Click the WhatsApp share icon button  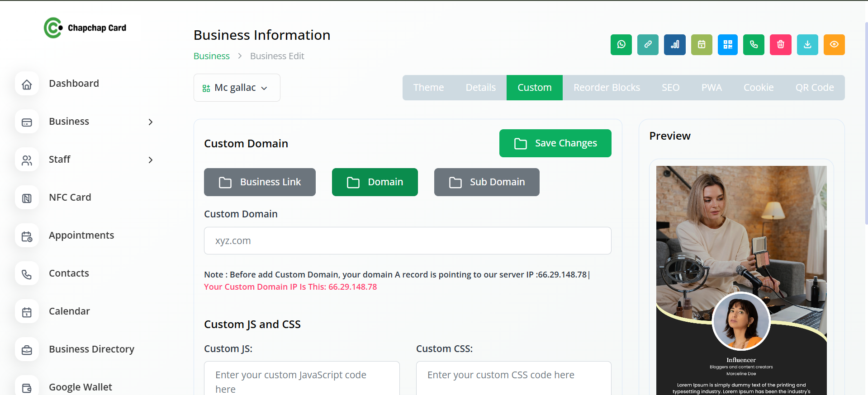(621, 45)
